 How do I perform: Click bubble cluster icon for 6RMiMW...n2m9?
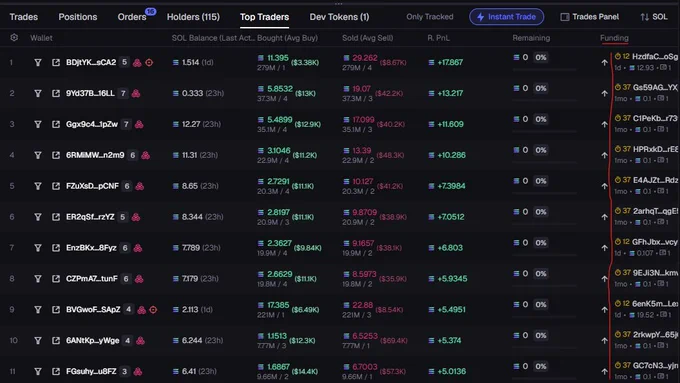146,155
